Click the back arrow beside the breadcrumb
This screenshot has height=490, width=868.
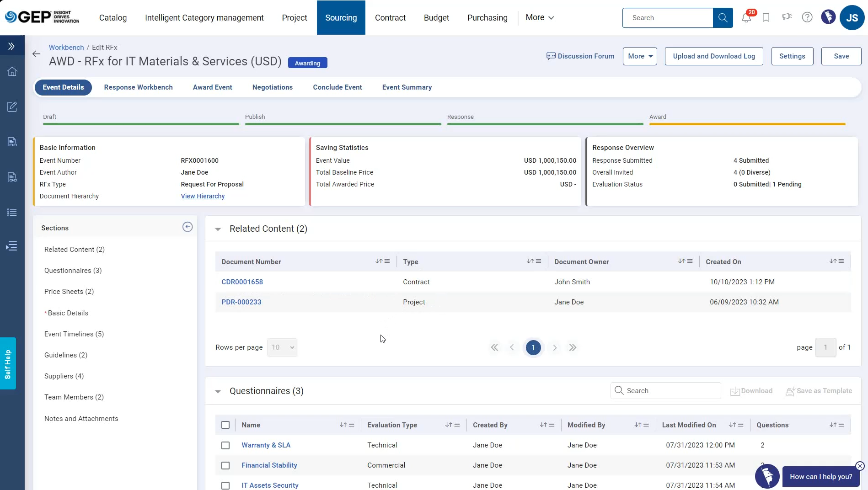coord(36,54)
